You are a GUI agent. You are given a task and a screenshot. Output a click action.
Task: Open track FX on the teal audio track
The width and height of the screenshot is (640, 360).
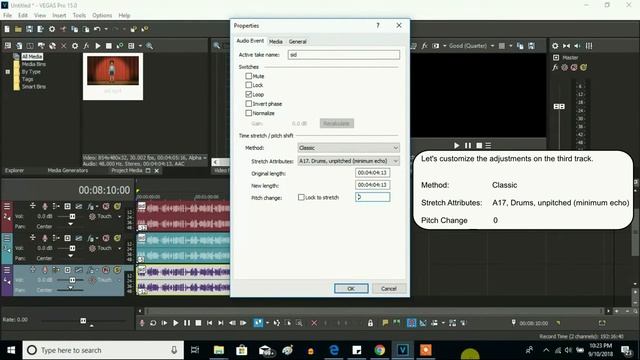coord(91,238)
